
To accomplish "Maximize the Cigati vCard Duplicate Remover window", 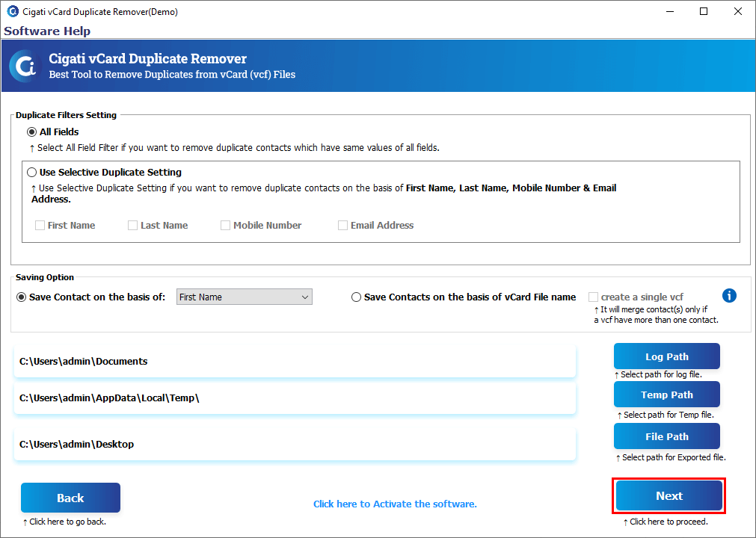I will point(704,11).
